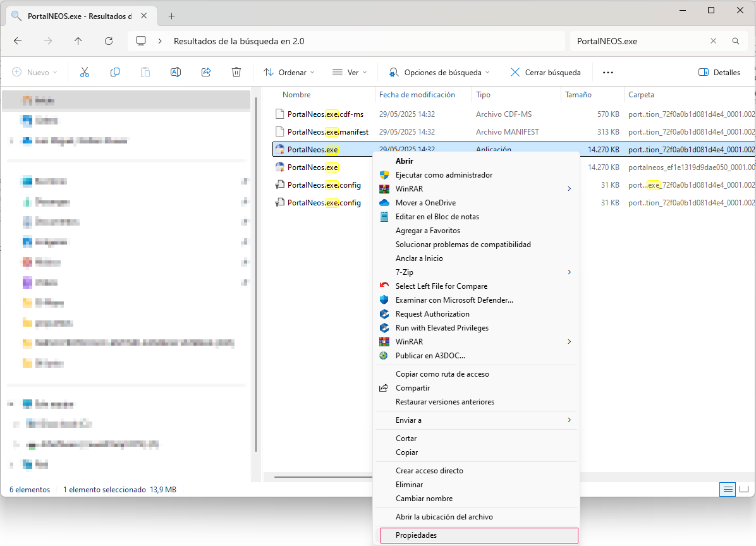This screenshot has width=756, height=546.
Task: Sort by Tamaño column header
Action: tap(578, 95)
